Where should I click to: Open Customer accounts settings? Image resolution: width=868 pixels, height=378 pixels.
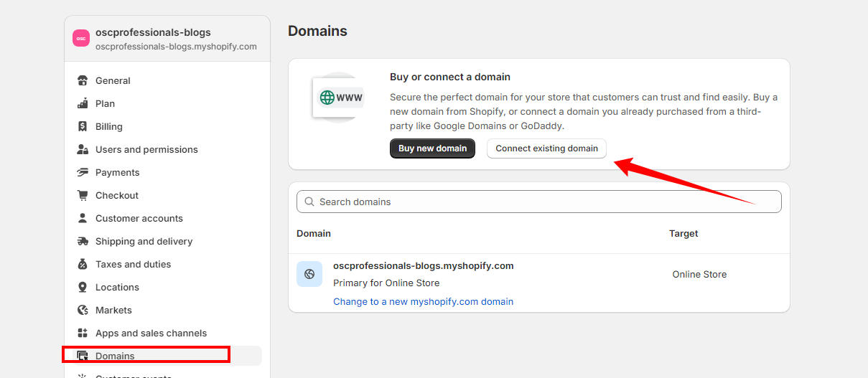coord(139,218)
